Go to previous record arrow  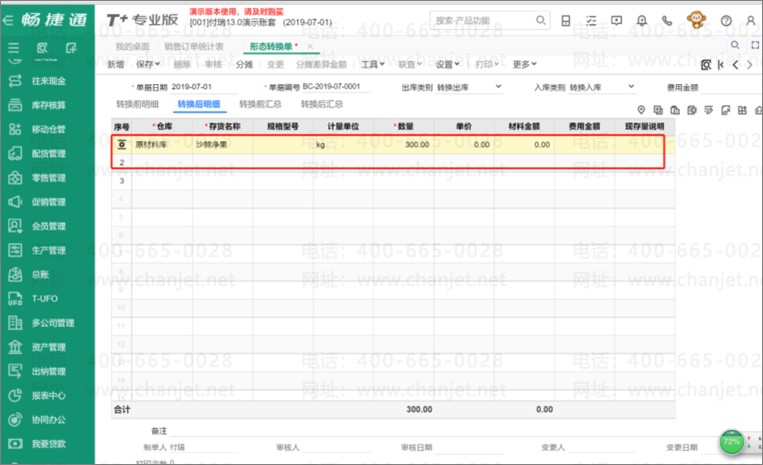736,65
